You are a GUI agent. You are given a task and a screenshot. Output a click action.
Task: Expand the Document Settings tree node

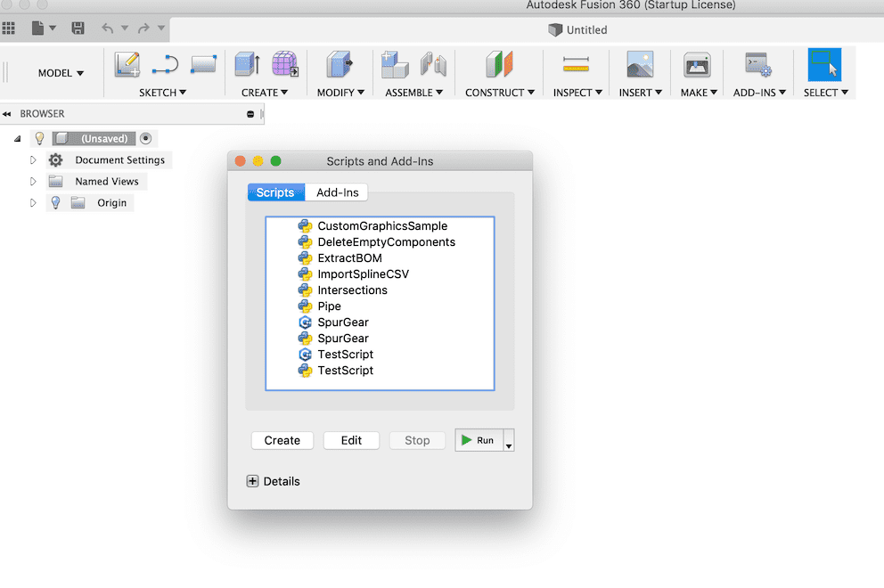coord(33,160)
